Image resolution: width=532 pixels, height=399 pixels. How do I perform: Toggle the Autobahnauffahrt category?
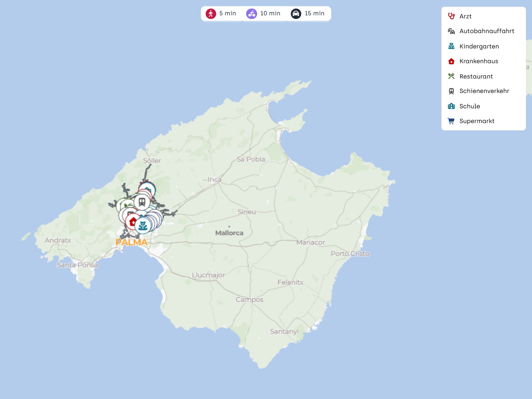(x=487, y=31)
